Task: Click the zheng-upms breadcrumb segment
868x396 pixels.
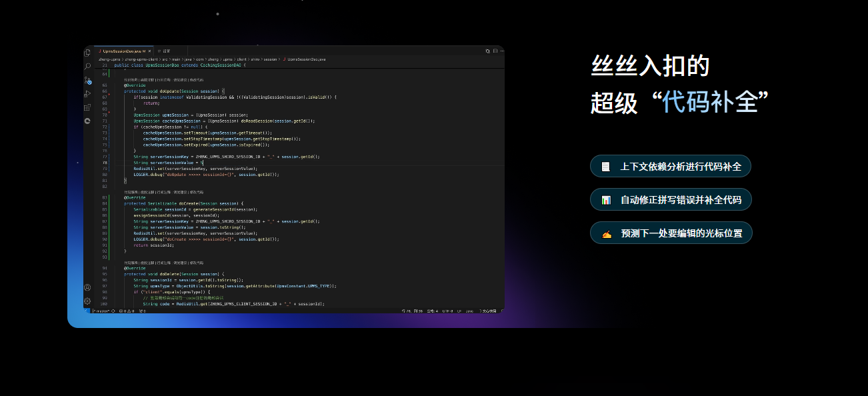Action: (109, 59)
